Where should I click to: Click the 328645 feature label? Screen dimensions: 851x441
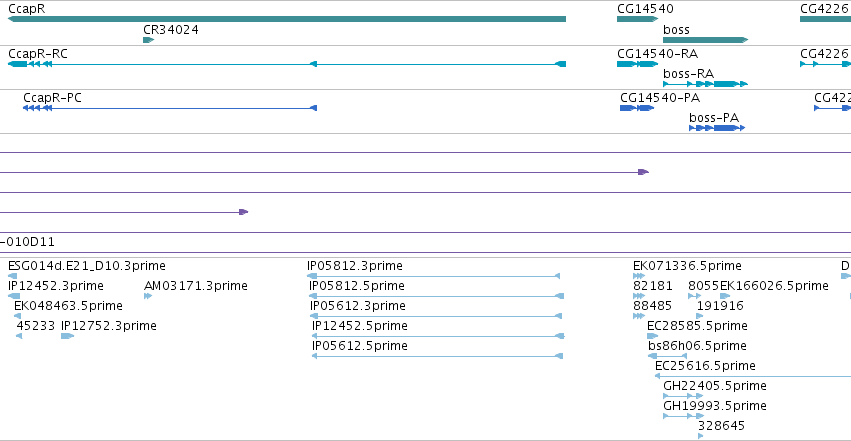721,426
